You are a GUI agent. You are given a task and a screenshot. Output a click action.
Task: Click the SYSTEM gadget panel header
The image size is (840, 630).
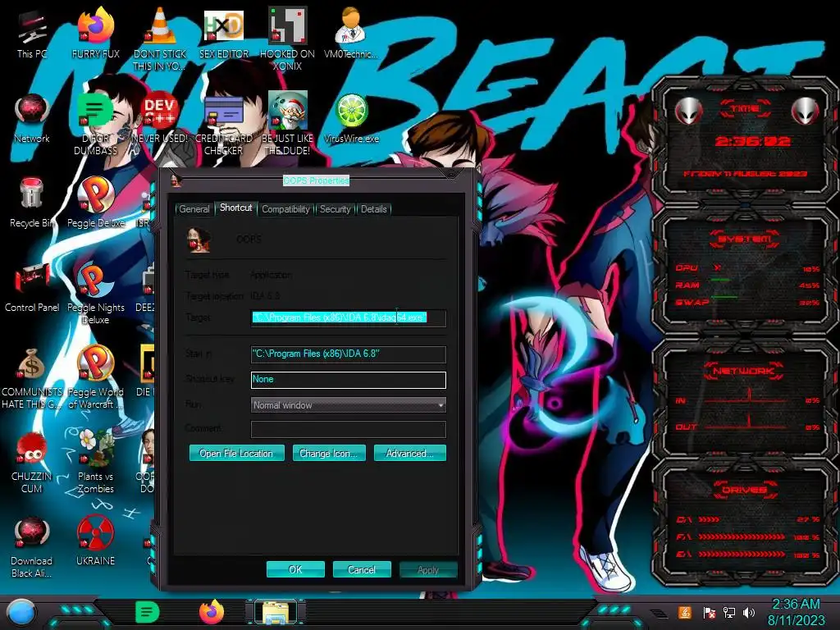[745, 239]
